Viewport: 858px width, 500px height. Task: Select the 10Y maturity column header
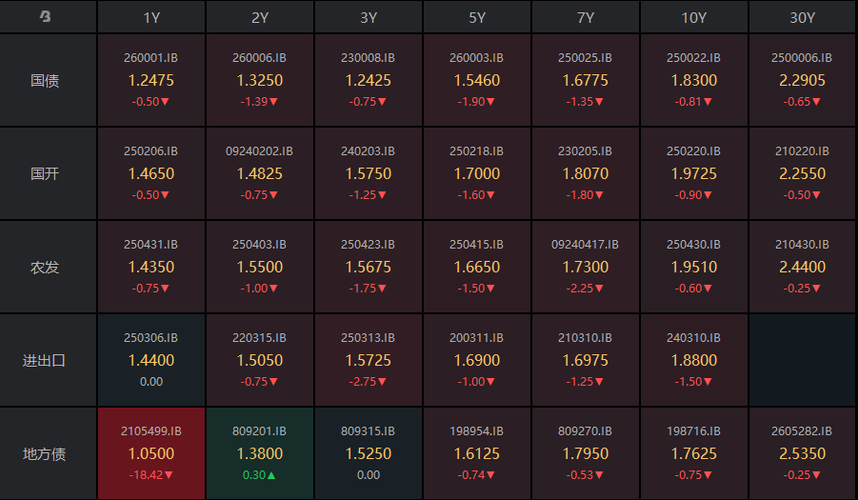click(x=694, y=17)
